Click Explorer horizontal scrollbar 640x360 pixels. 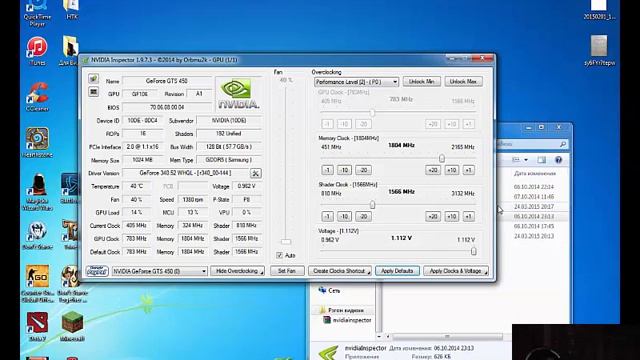[447, 336]
